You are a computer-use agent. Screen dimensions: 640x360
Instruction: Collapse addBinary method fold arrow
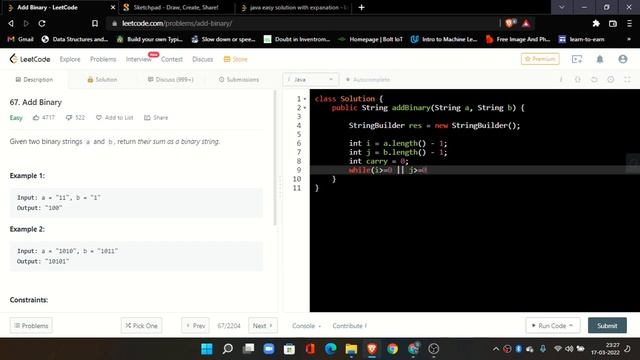tap(305, 108)
